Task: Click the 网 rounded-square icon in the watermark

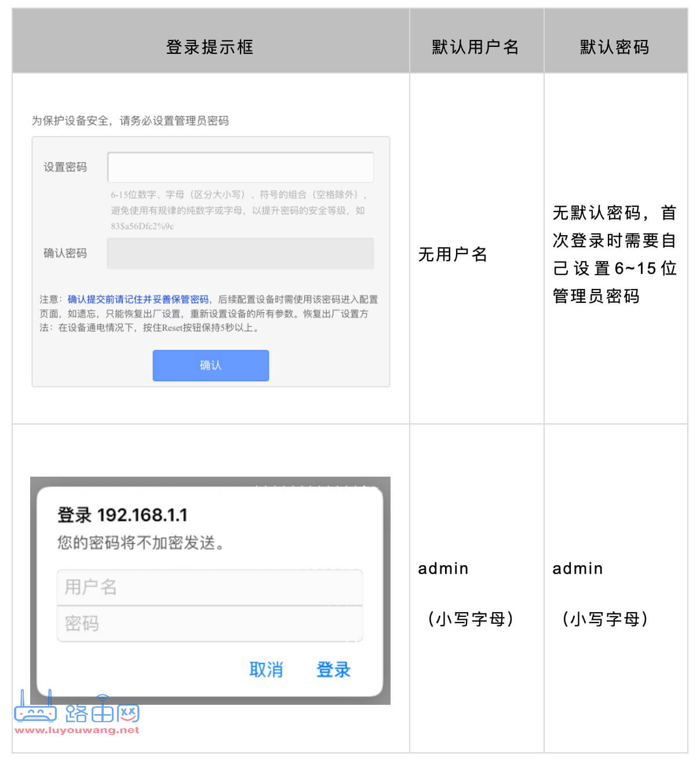Action: coord(127,714)
